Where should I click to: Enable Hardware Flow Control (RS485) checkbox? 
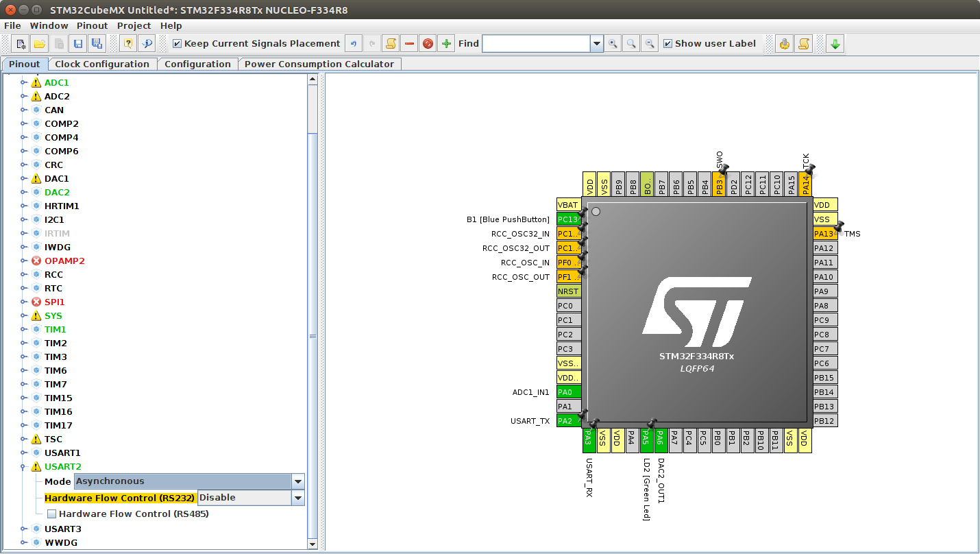point(52,514)
